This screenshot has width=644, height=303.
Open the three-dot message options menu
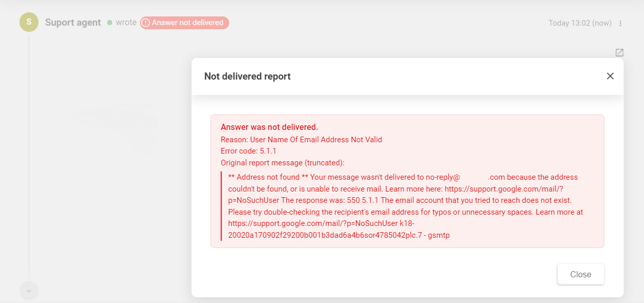620,23
